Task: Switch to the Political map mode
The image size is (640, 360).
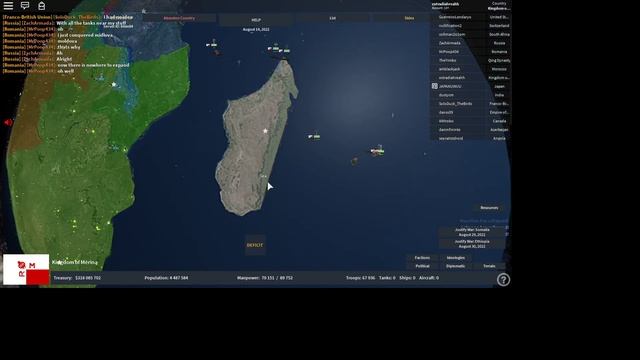Action: click(x=422, y=266)
